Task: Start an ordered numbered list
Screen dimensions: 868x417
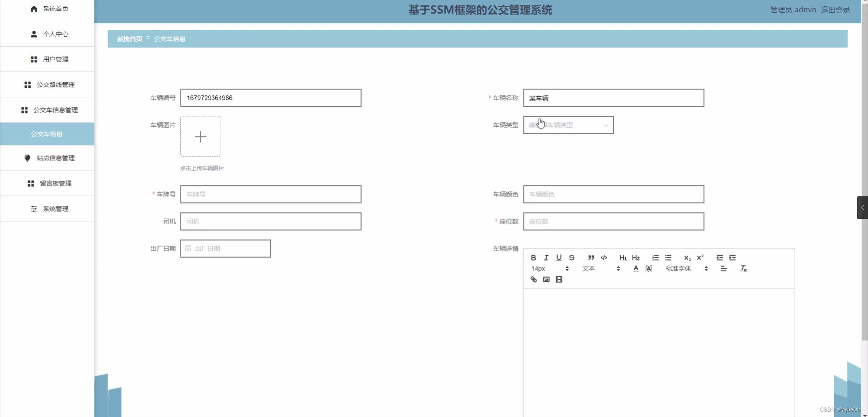Action: pyautogui.click(x=656, y=258)
